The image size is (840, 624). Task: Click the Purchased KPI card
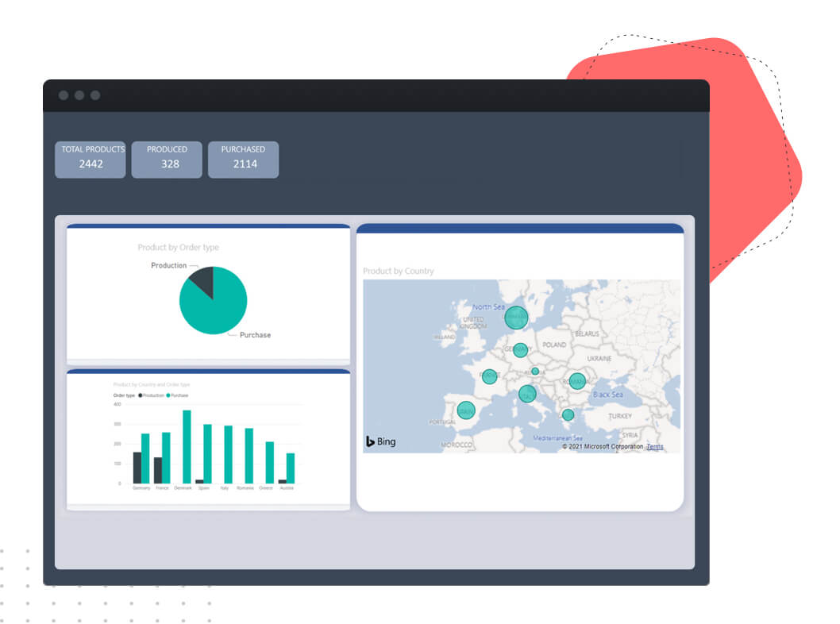(243, 160)
